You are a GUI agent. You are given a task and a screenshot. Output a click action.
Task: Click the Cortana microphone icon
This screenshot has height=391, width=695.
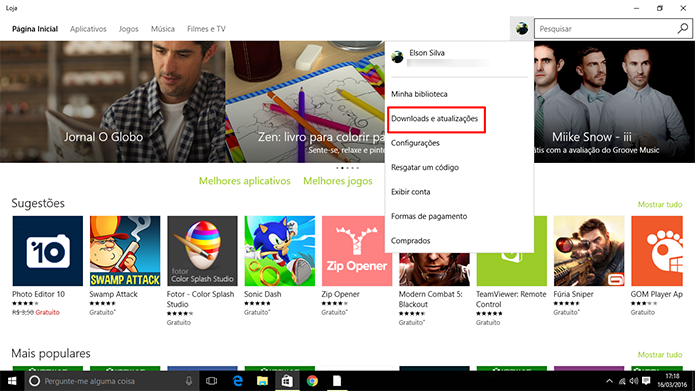coord(189,381)
